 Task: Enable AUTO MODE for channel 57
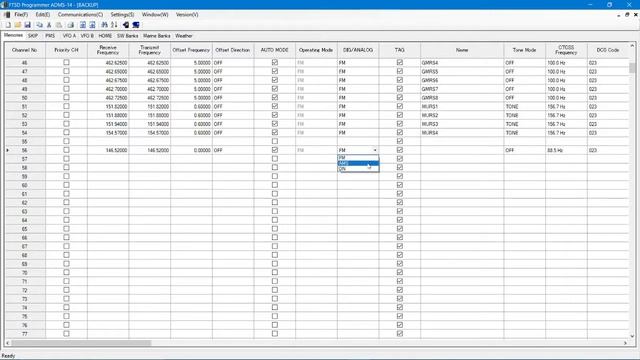[x=275, y=158]
